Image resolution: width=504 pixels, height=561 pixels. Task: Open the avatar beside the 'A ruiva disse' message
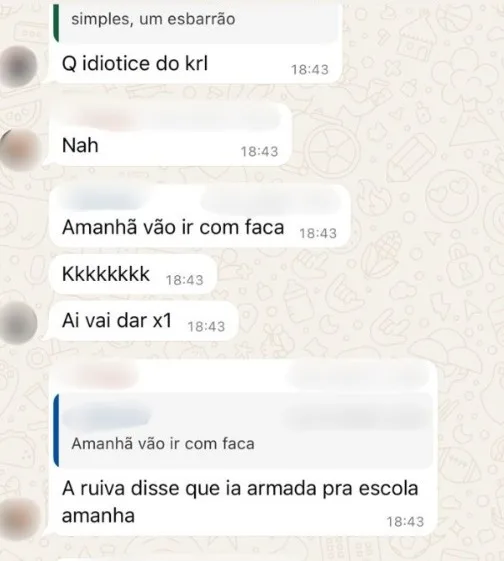click(x=18, y=519)
